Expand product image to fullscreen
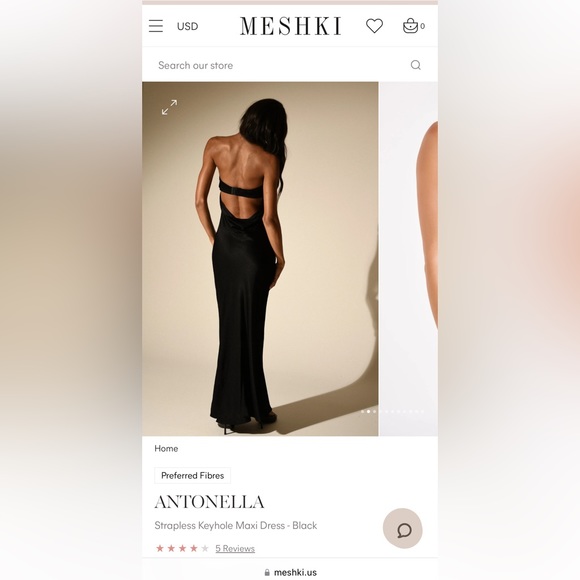This screenshot has height=580, width=580. (x=169, y=107)
